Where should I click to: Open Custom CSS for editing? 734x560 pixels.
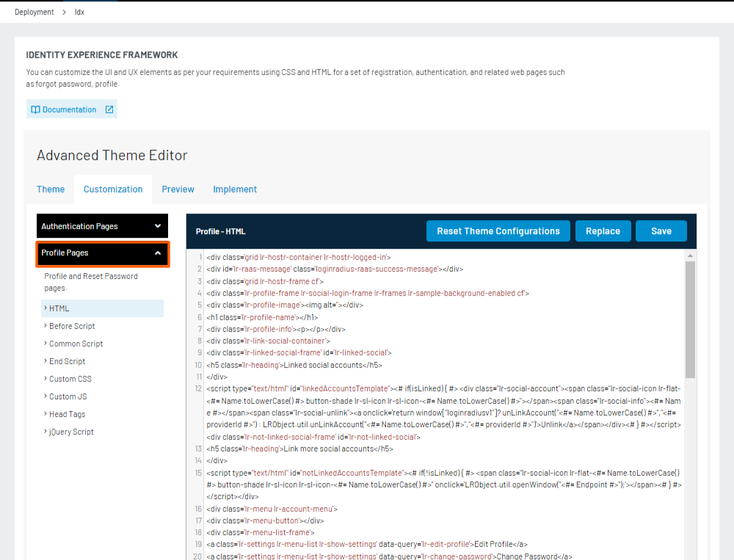[x=70, y=378]
